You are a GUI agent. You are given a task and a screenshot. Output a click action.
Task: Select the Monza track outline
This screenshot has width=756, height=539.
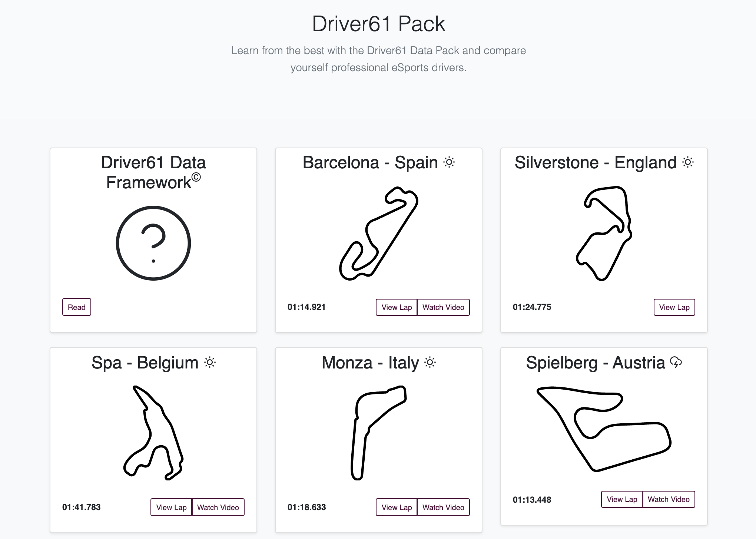coord(378,433)
